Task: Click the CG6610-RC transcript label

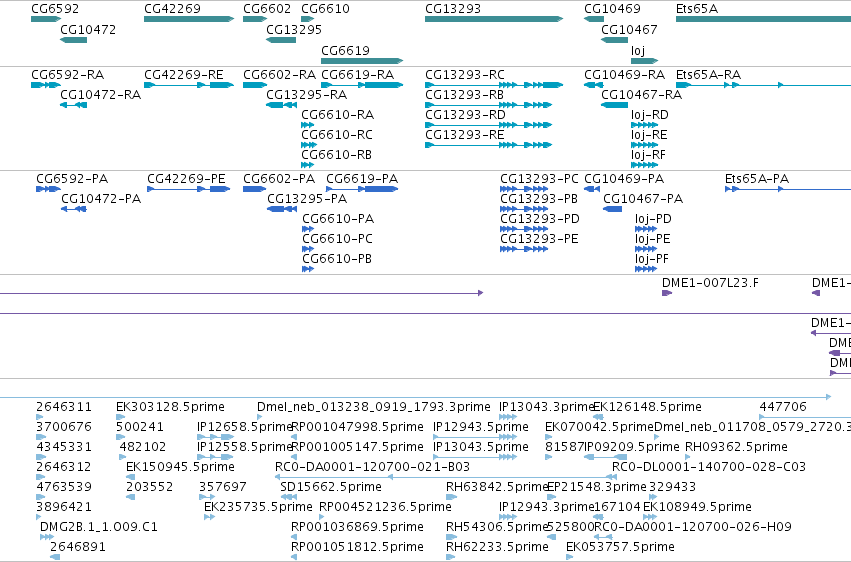Action: (x=337, y=135)
